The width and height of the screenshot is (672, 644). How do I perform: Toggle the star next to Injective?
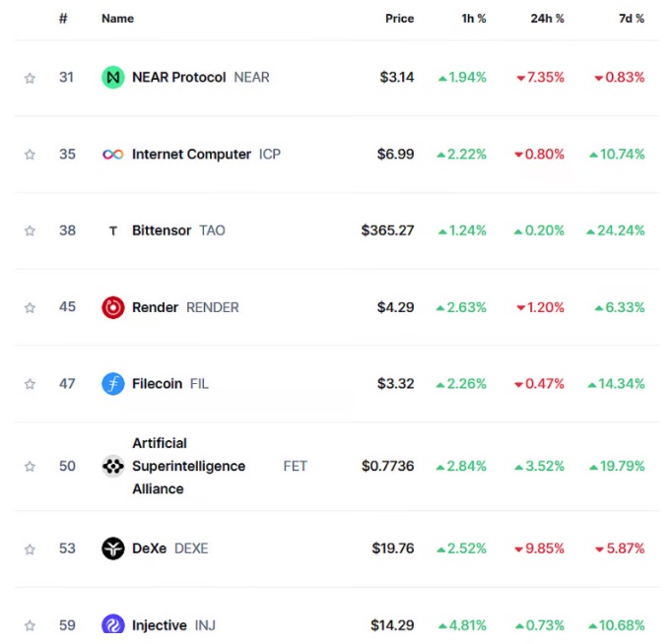(30, 625)
